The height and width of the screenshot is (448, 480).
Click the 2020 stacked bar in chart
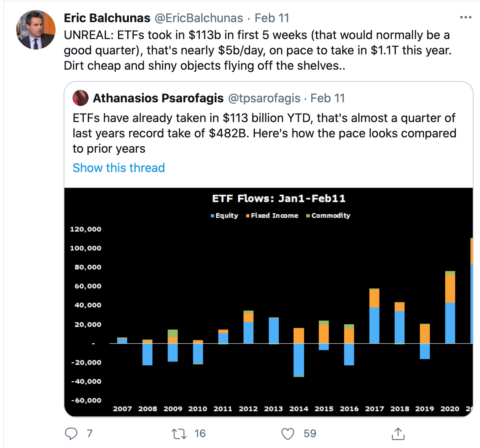450,308
